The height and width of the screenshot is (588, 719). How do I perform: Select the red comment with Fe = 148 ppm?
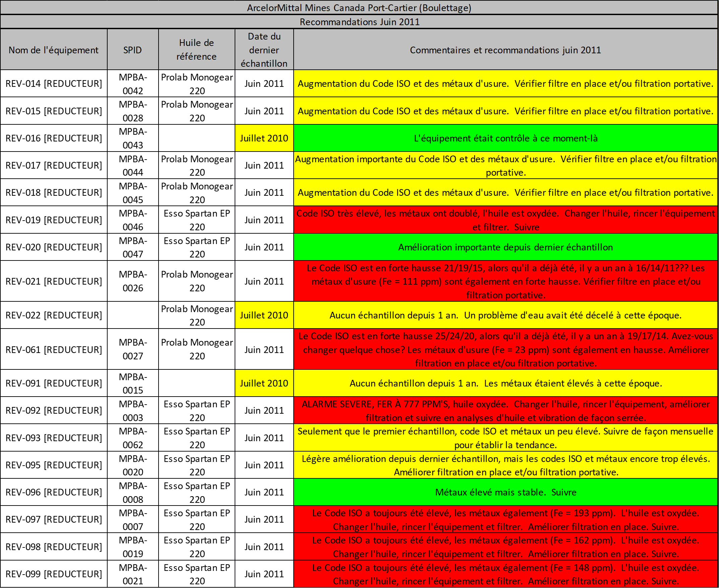pyautogui.click(x=505, y=574)
